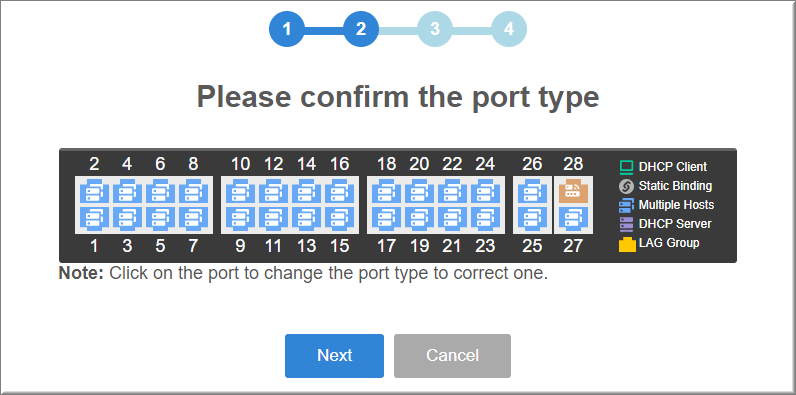This screenshot has height=395, width=796.
Task: Click wizard step 4 indicator
Action: click(509, 29)
